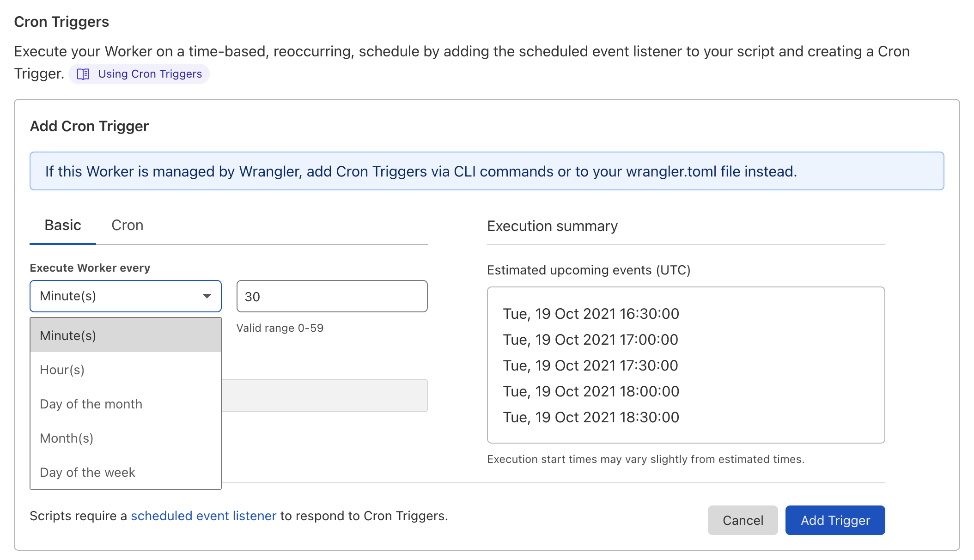Select the 16:30:00 upcoming event entry
The height and width of the screenshot is (560, 974).
(591, 314)
